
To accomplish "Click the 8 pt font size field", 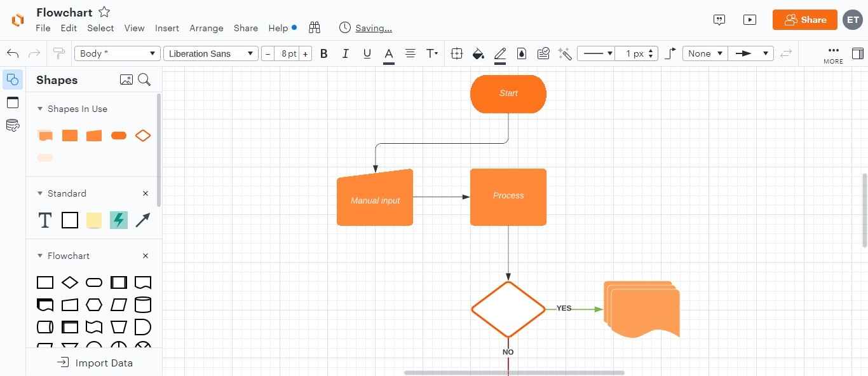I will coord(287,54).
